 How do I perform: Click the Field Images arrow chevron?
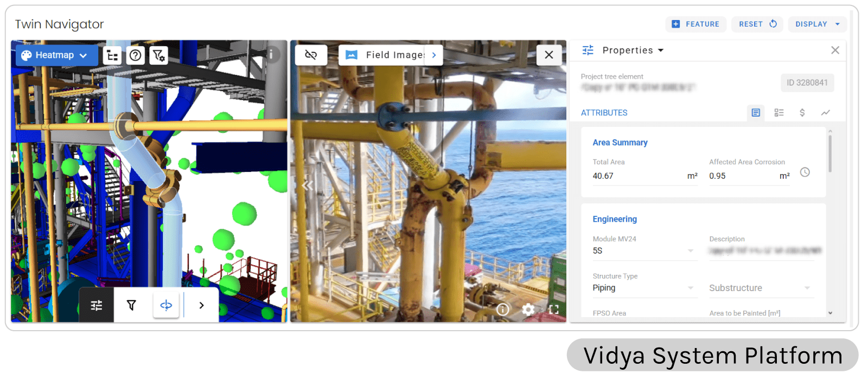434,55
